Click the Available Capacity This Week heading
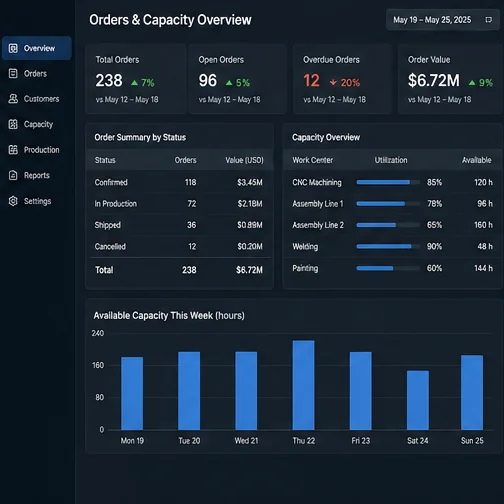 169,316
